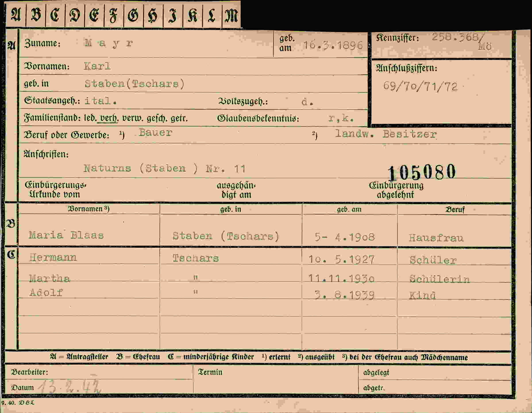Click the "Volkszugeh.:" label

click(243, 101)
